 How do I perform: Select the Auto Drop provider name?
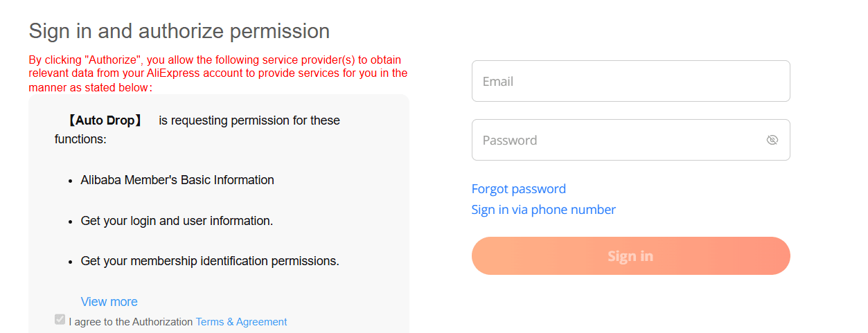pyautogui.click(x=104, y=120)
